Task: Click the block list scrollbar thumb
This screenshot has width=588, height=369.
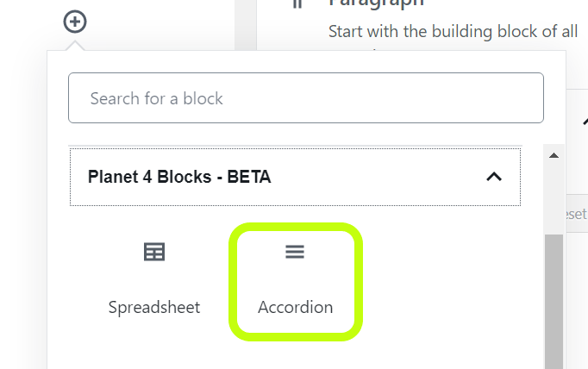Action: pyautogui.click(x=554, y=302)
